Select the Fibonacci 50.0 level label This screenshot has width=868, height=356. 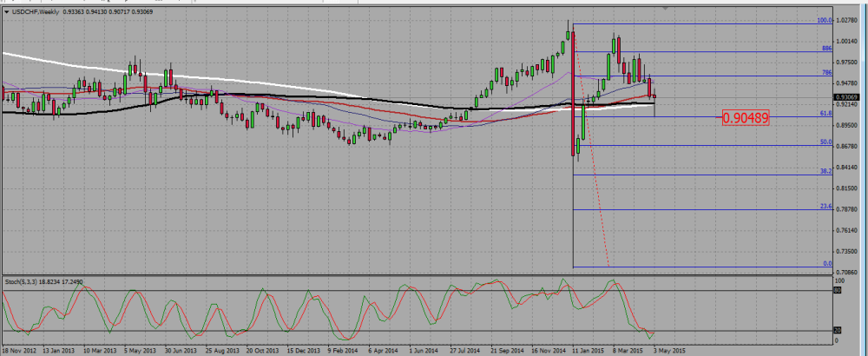[825, 142]
